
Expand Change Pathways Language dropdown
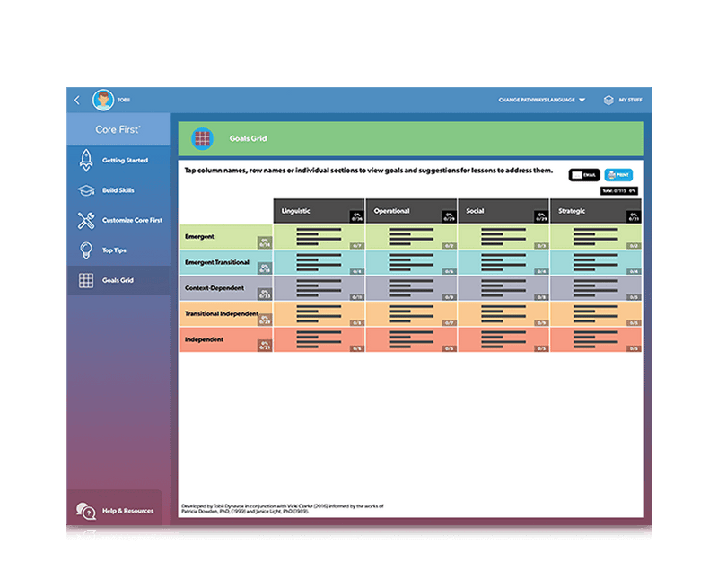(542, 100)
